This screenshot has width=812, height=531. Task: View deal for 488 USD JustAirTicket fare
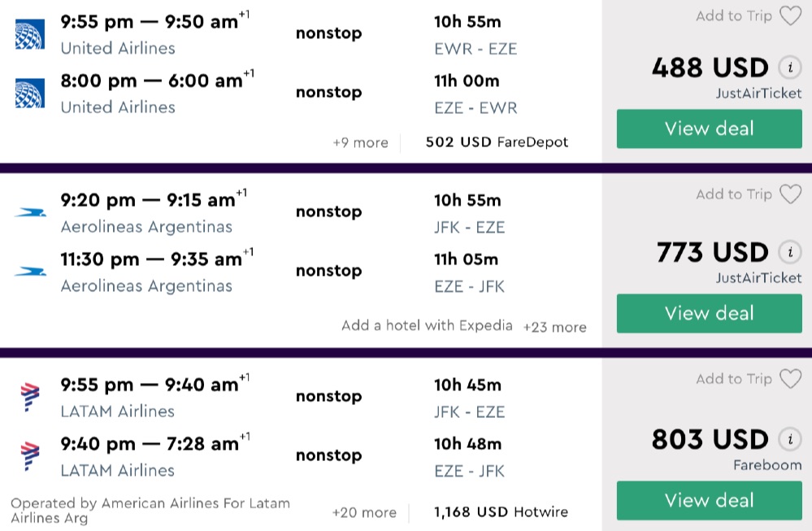709,128
